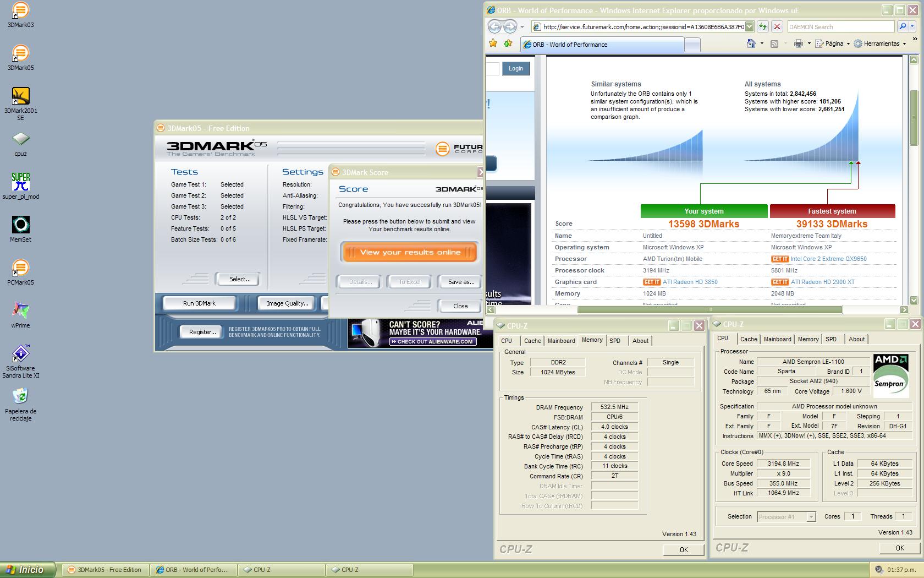Open the Processor #1 selection combo box
924x578 pixels.
tap(786, 517)
